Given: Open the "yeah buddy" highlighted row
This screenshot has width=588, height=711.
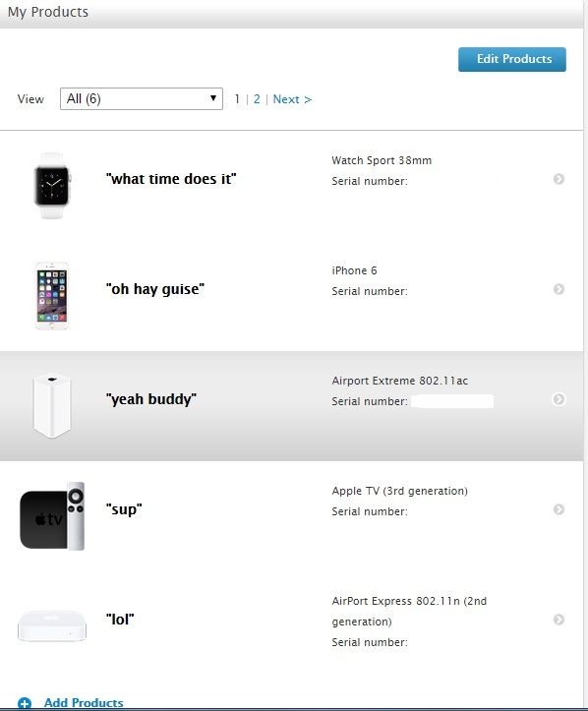Looking at the screenshot, I should click(291, 406).
